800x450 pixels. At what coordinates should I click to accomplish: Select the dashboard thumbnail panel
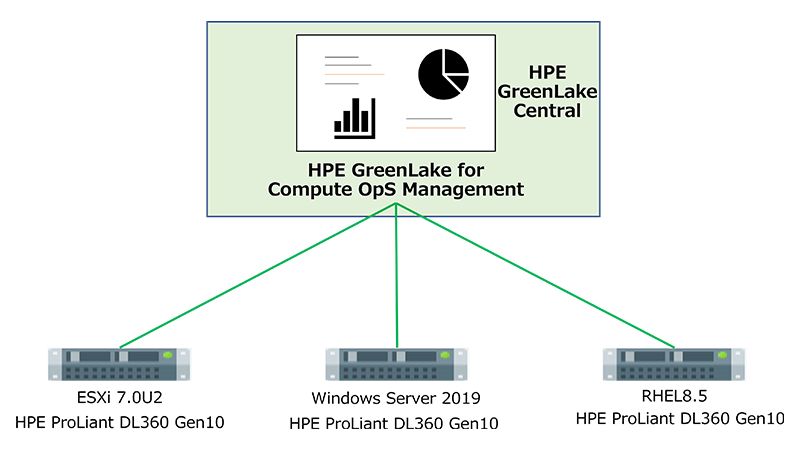396,93
